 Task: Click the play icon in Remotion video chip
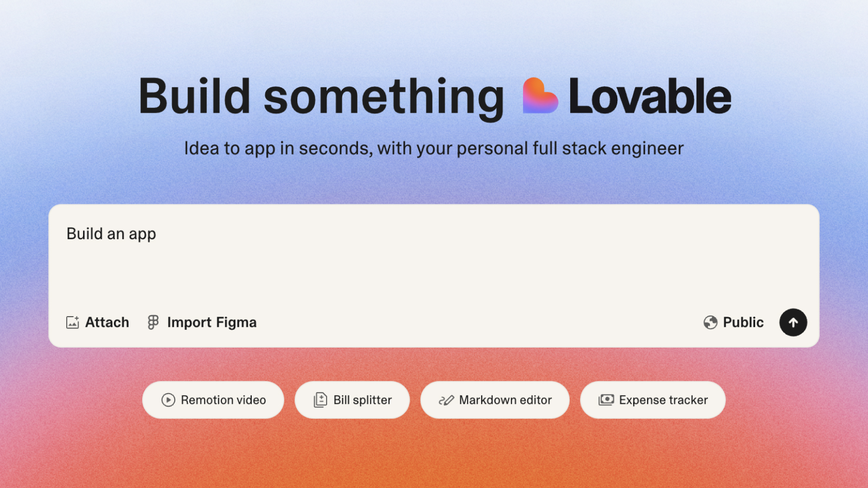click(168, 400)
